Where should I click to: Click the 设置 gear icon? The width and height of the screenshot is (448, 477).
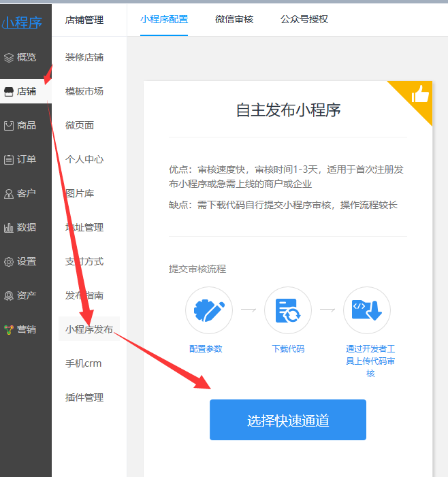9,262
